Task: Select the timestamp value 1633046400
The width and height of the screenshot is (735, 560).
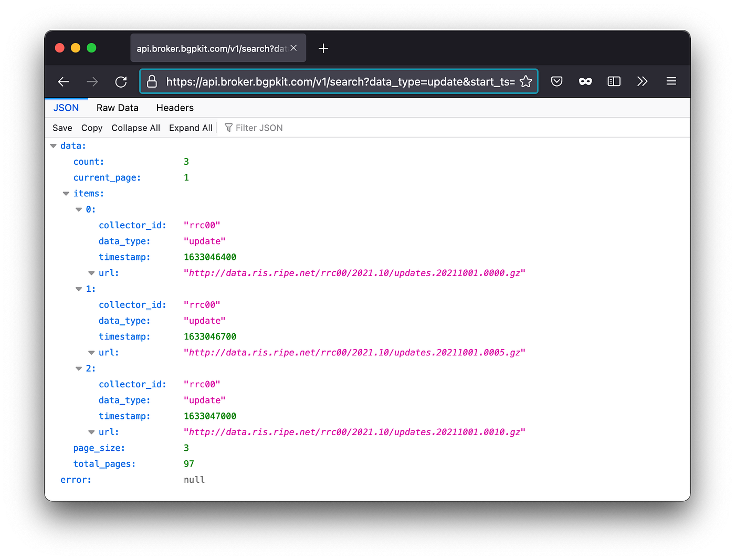Action: pyautogui.click(x=210, y=257)
